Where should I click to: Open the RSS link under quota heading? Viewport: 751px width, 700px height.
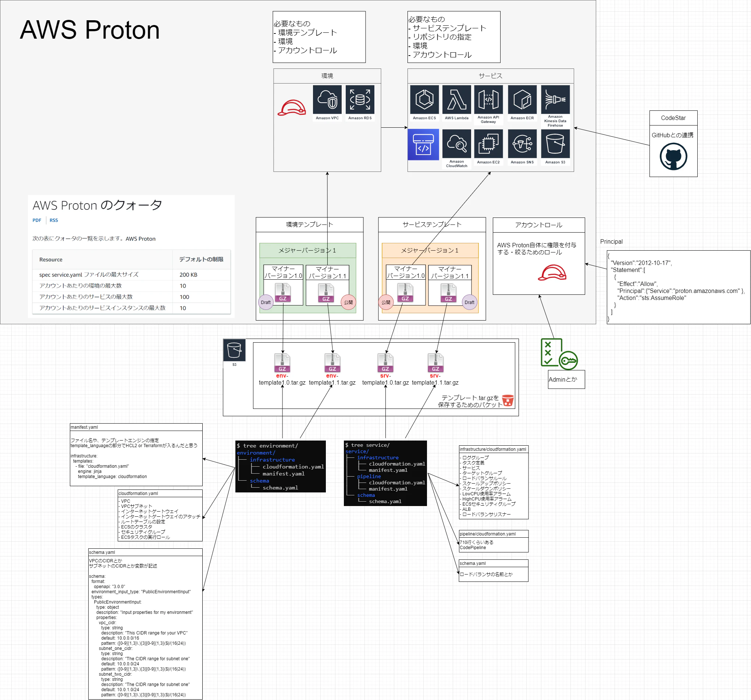(x=54, y=220)
